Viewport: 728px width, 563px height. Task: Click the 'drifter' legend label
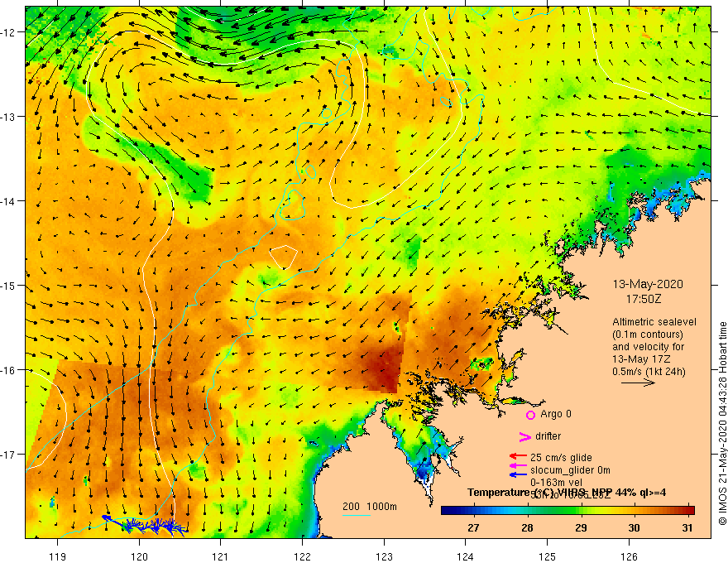coord(548,436)
